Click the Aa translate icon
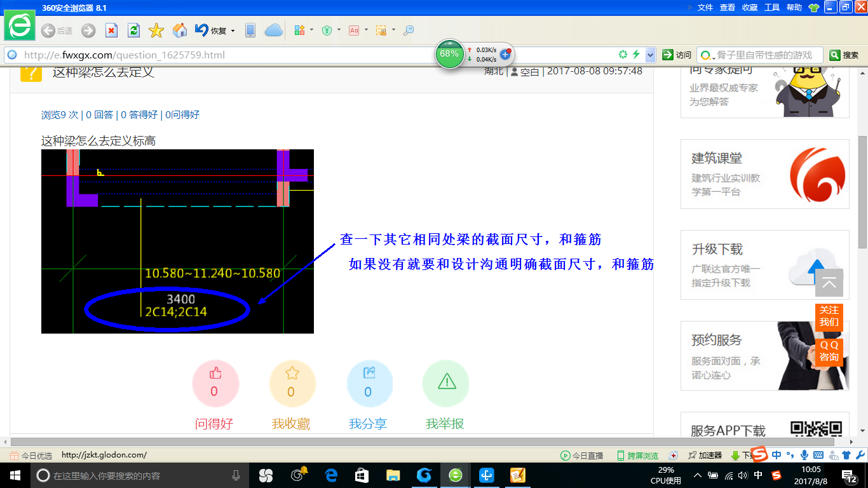Viewport: 868px width, 488px height. click(x=354, y=30)
